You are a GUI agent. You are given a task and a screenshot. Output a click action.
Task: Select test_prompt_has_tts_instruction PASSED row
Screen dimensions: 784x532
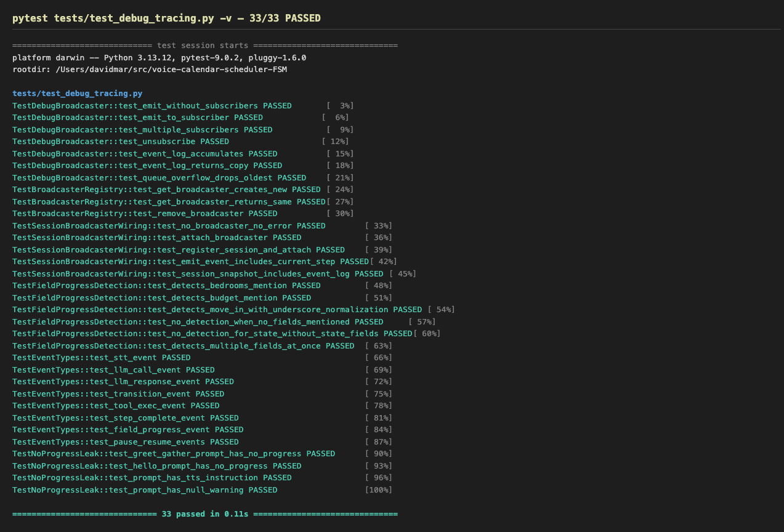[x=202, y=478]
